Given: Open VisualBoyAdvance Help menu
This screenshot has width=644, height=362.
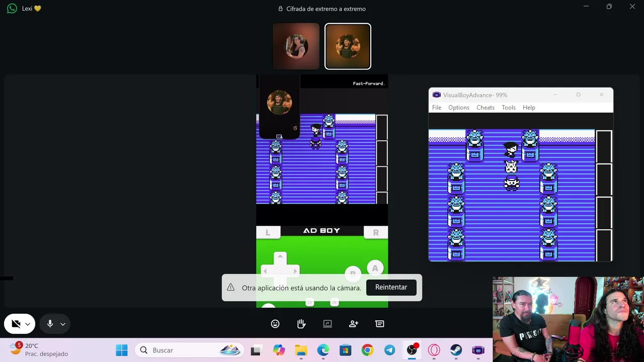Looking at the screenshot, I should tap(529, 108).
